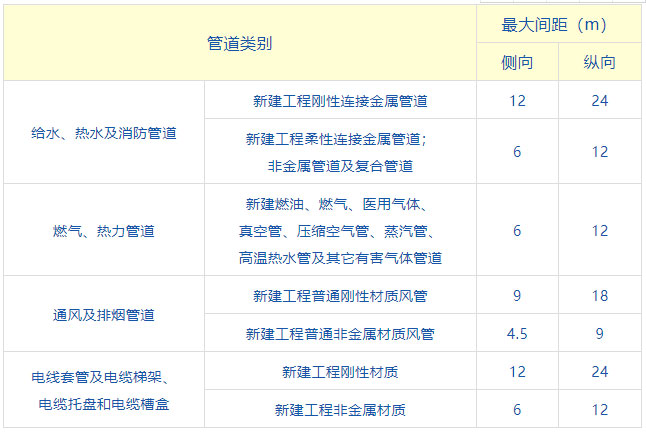Click the 电线套管及电缆梯架 category cell

(105, 391)
